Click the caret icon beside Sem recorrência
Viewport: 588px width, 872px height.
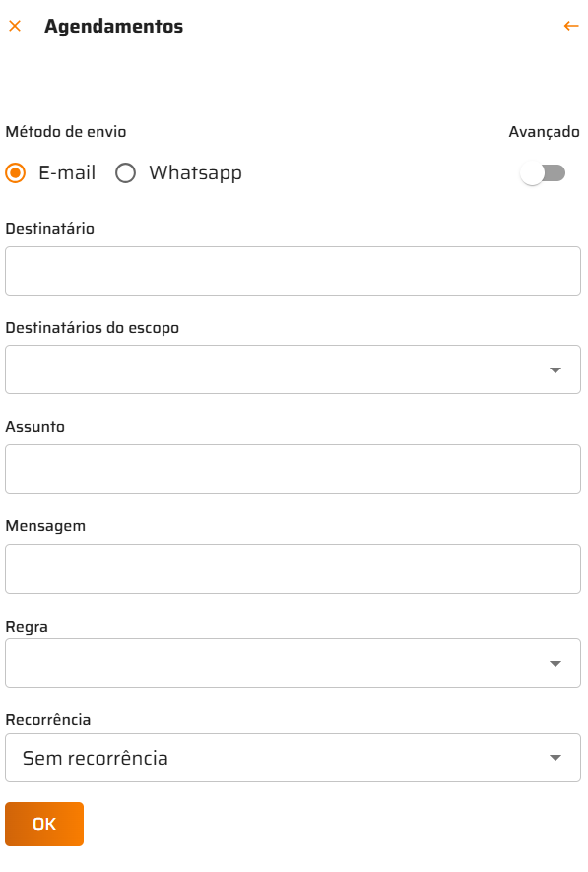[x=555, y=758]
